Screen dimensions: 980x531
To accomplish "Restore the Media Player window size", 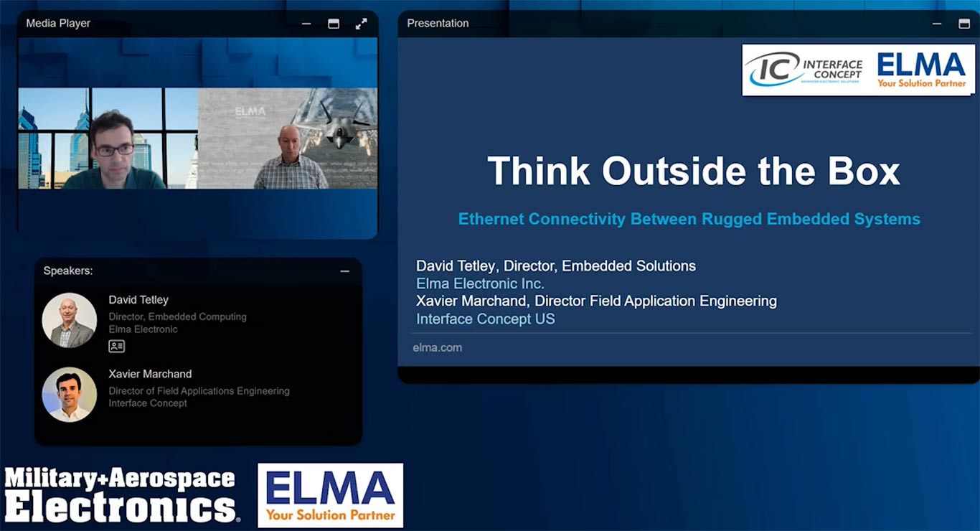I will 333,23.
